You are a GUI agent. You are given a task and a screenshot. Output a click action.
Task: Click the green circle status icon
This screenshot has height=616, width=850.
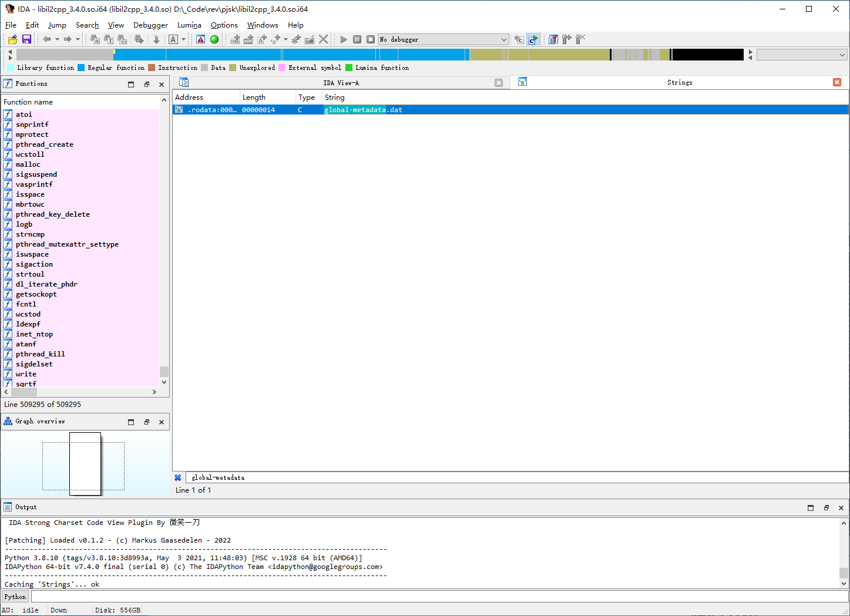tap(214, 39)
